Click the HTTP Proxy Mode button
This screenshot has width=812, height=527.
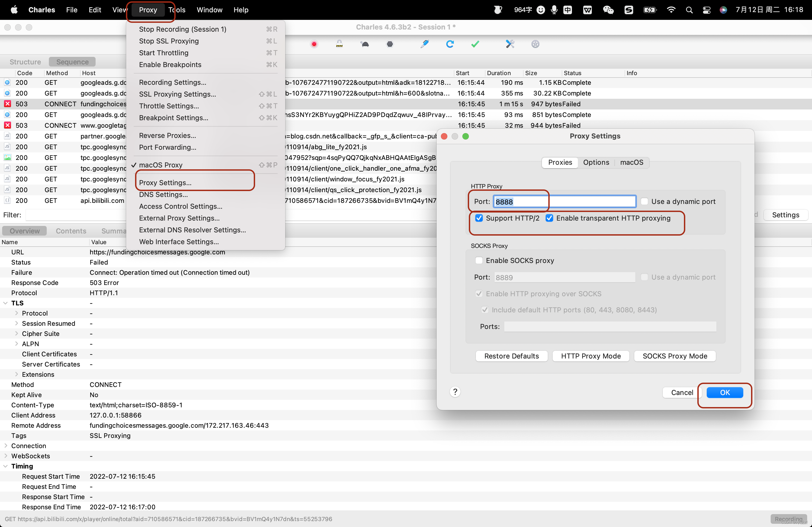pos(590,356)
